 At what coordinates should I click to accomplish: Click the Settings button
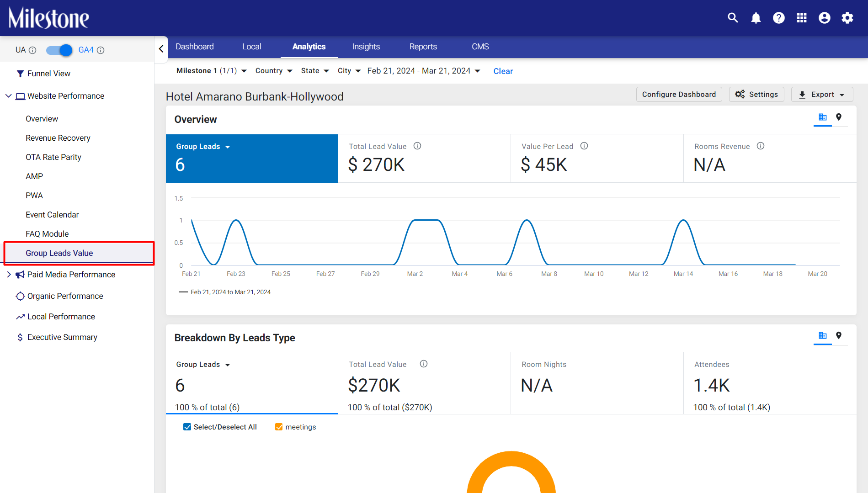pyautogui.click(x=756, y=95)
